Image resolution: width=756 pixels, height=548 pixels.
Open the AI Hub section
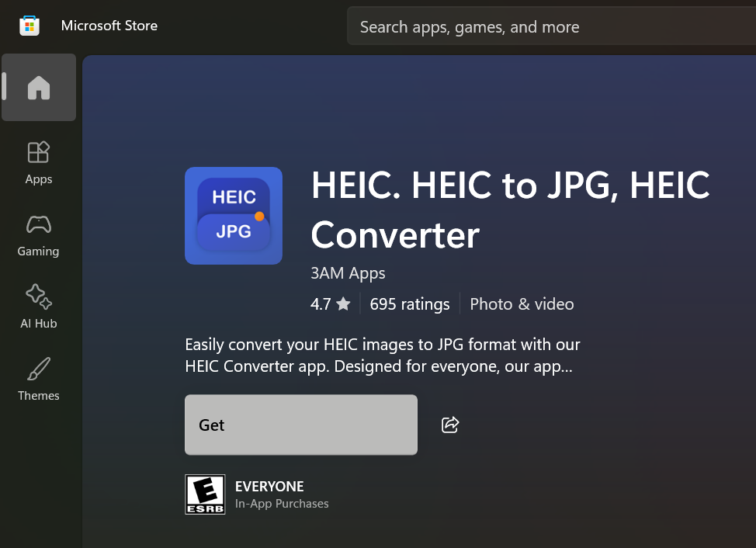(39, 307)
